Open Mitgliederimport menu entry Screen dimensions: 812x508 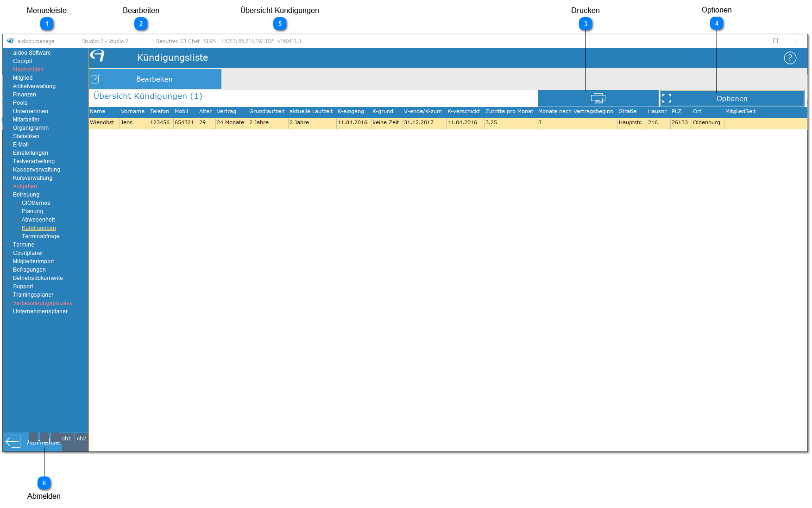pyautogui.click(x=33, y=261)
